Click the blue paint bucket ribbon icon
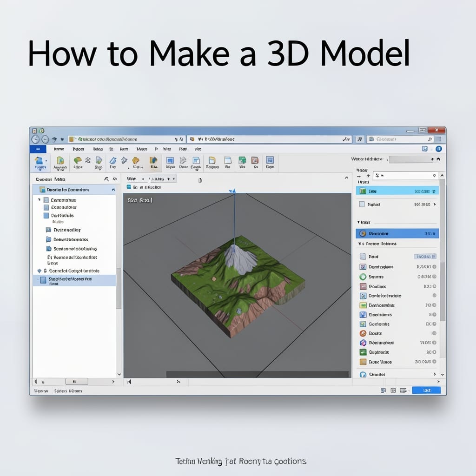476x476 pixels. click(113, 160)
